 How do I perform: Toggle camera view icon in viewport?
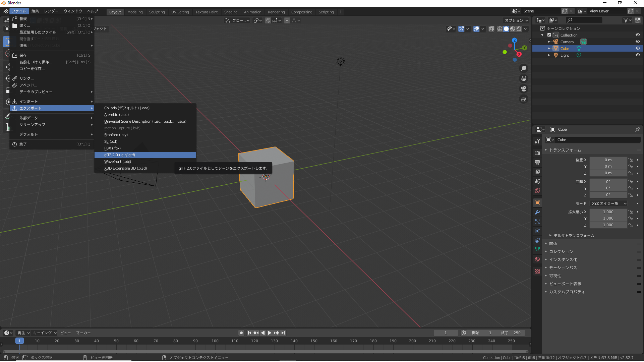pyautogui.click(x=523, y=89)
